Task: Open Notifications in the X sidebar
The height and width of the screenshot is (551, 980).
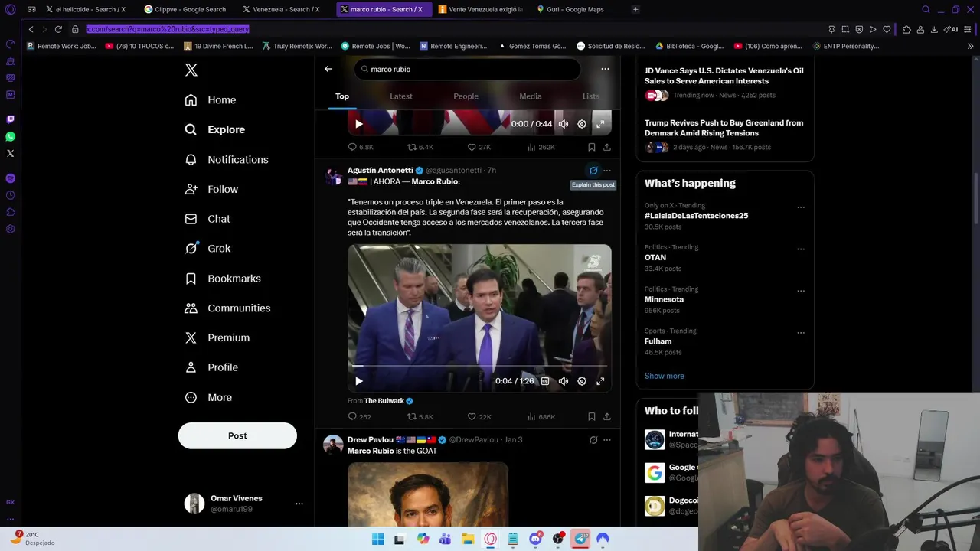Action: pyautogui.click(x=227, y=159)
